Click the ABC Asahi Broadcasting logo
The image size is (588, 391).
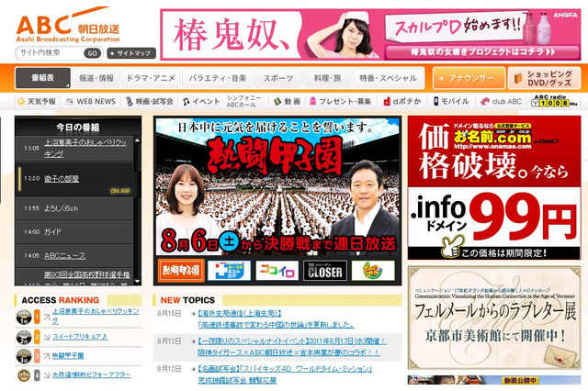tap(68, 25)
